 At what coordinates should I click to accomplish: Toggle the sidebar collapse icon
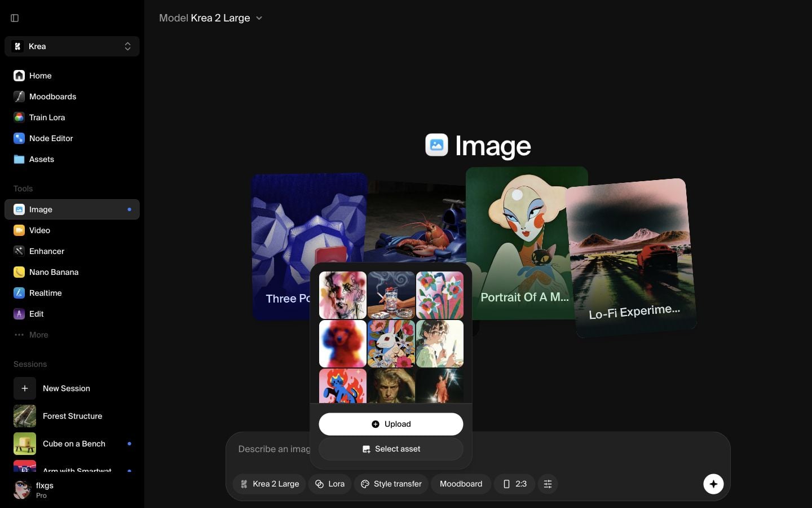pos(15,18)
